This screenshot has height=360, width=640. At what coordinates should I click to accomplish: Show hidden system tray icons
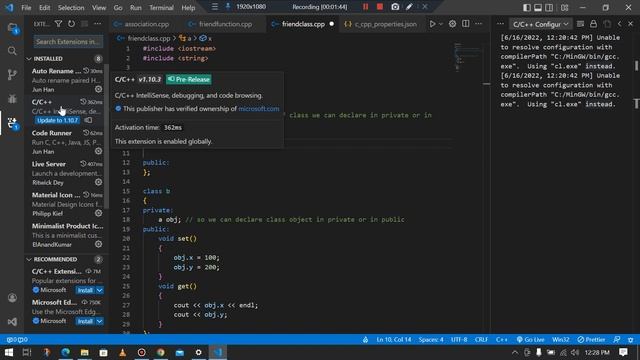(515, 352)
